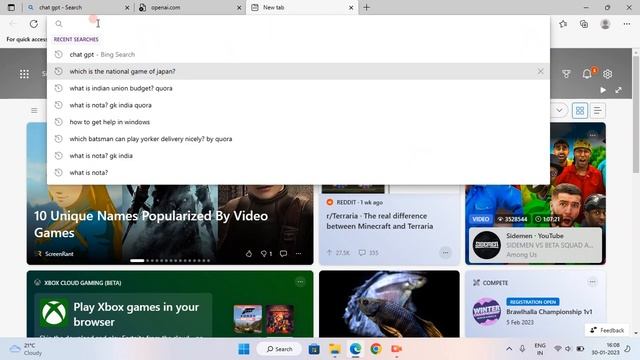This screenshot has width=640, height=360.
Task: Select the yorker delivery batsman search
Action: point(298,139)
